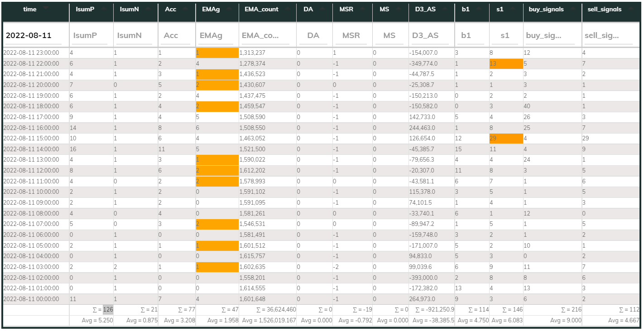Screen dimensions: 644x331
Task: Click the EMA_count filter input
Action: tap(265, 35)
